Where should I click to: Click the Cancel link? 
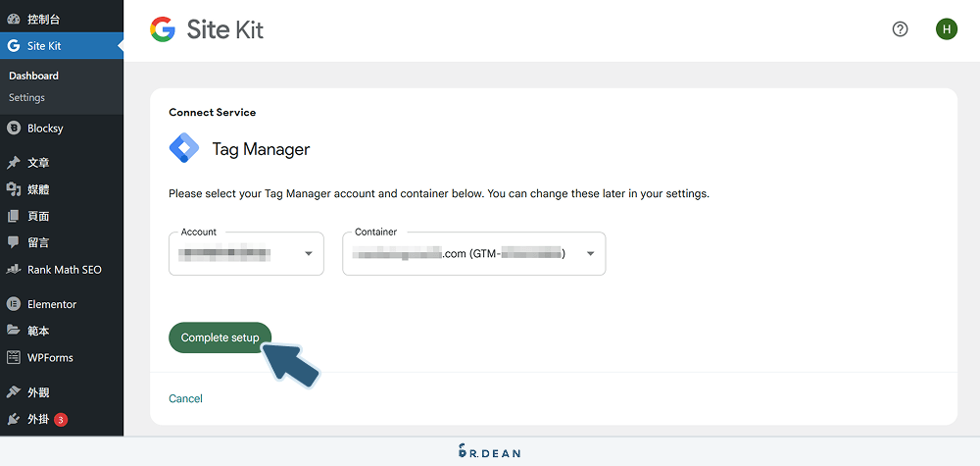(x=185, y=398)
